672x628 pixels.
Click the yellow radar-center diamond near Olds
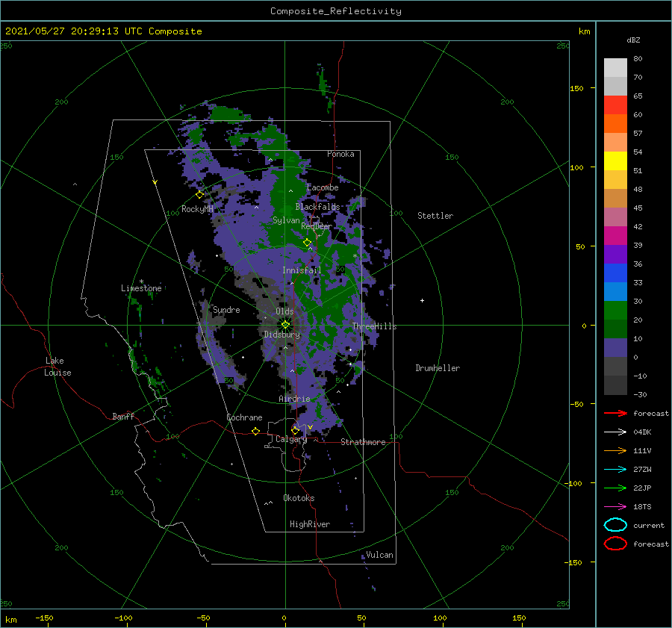[285, 325]
